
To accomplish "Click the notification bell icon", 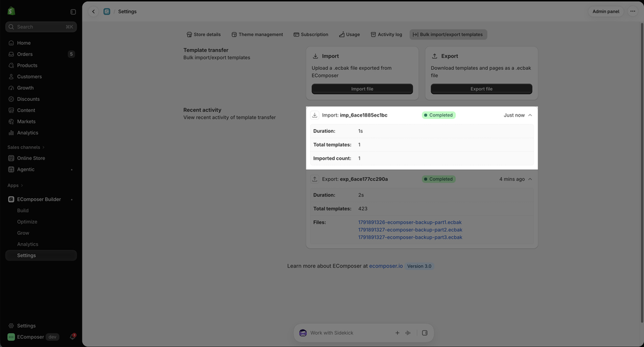I will 72,337.
